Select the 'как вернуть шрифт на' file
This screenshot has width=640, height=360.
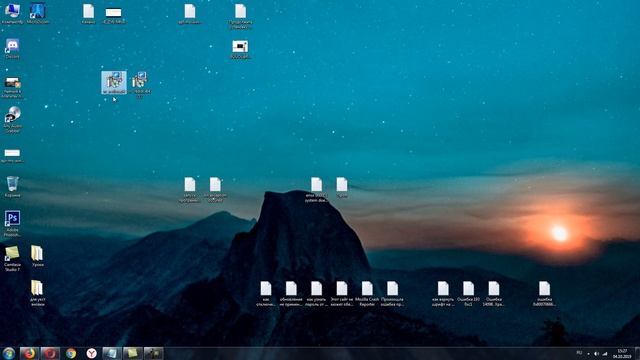click(x=443, y=293)
